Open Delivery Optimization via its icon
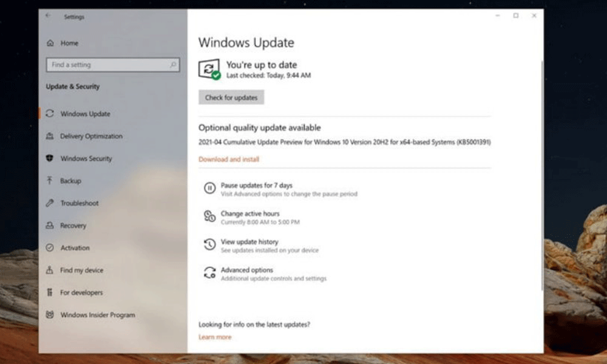This screenshot has width=607, height=364. (x=50, y=136)
